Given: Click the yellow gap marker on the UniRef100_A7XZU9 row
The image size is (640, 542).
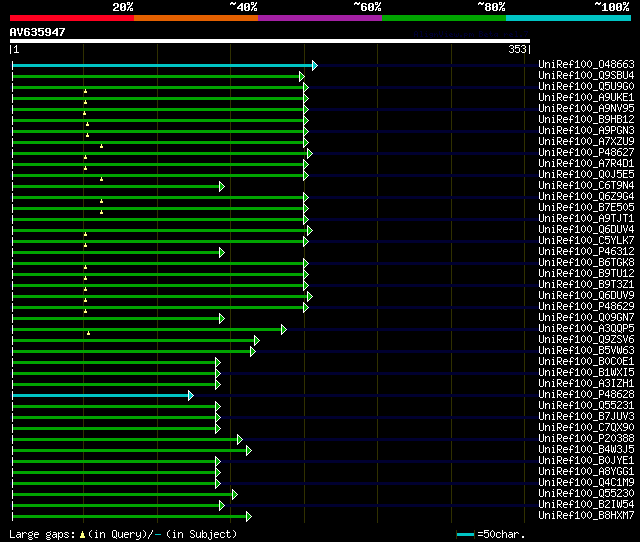Looking at the screenshot, I should tap(102, 146).
